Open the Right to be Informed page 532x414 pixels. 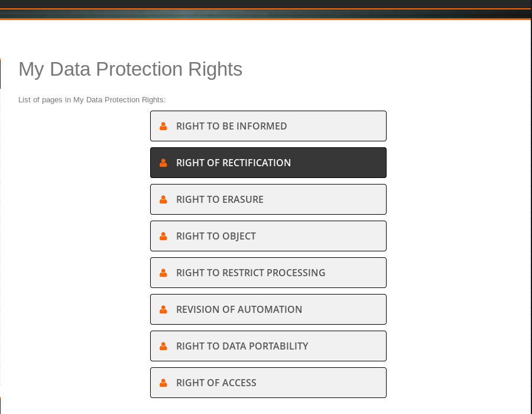coord(268,126)
